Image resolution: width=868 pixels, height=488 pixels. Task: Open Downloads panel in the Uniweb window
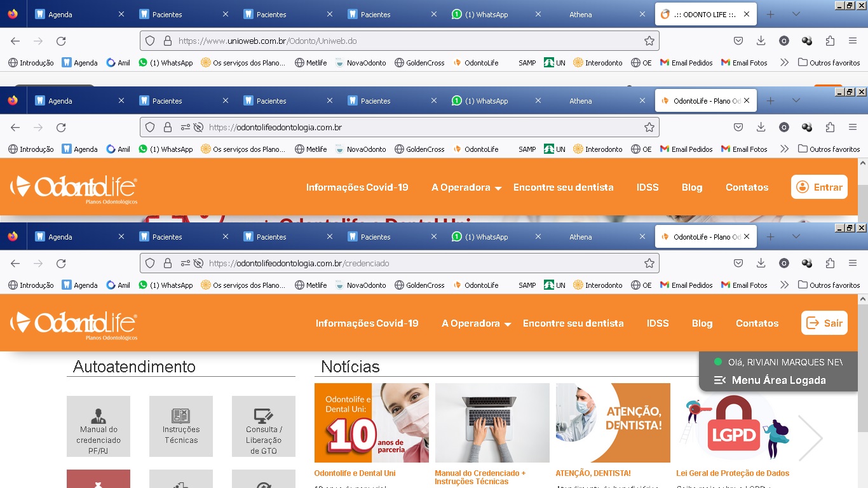point(761,41)
